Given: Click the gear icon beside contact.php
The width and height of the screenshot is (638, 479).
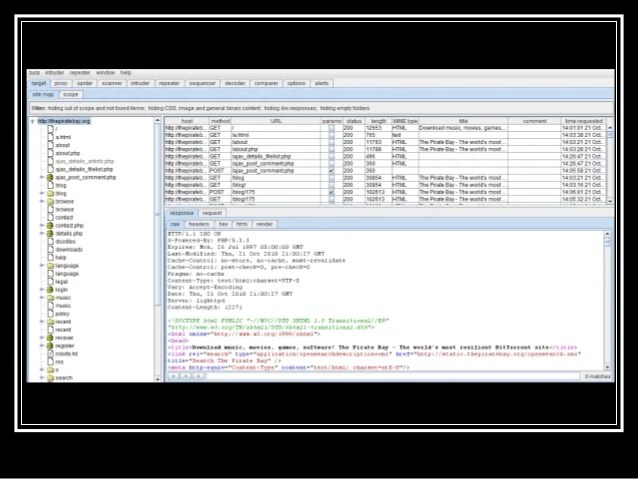Looking at the screenshot, I should point(50,225).
